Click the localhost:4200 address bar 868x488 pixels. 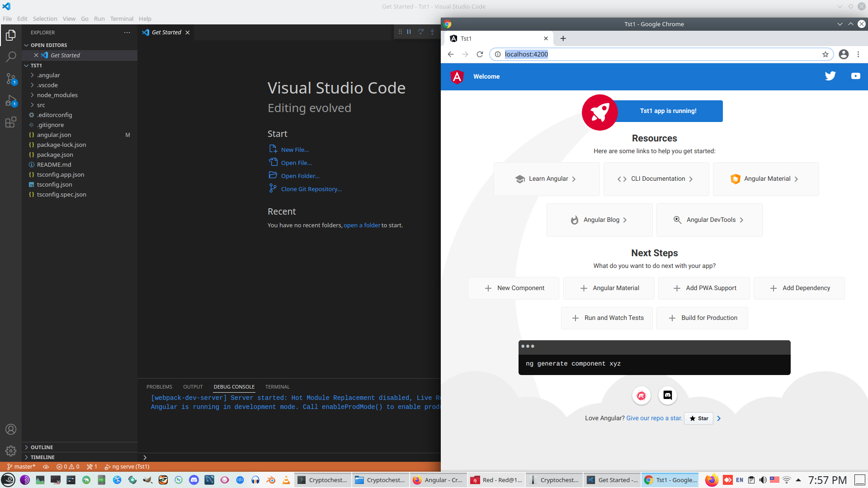tap(656, 54)
